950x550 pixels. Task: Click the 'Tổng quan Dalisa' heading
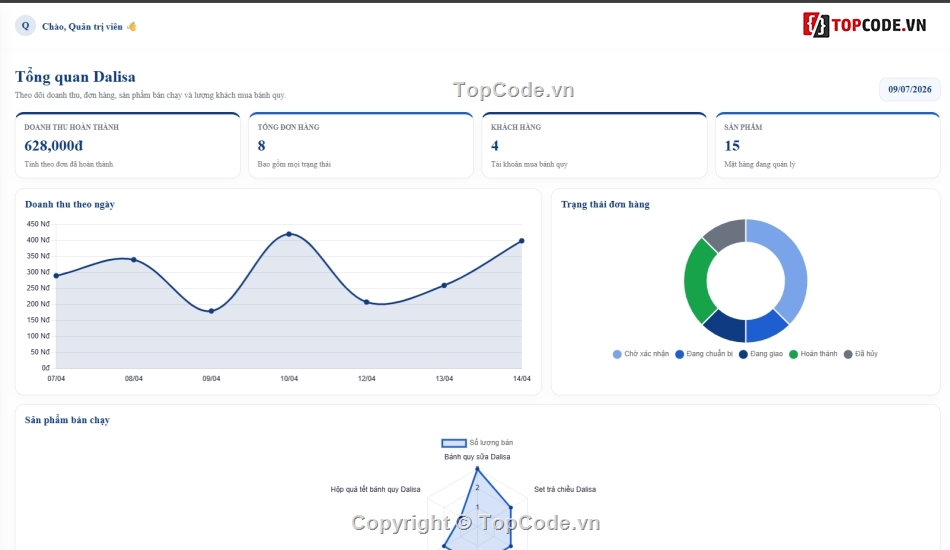[75, 77]
